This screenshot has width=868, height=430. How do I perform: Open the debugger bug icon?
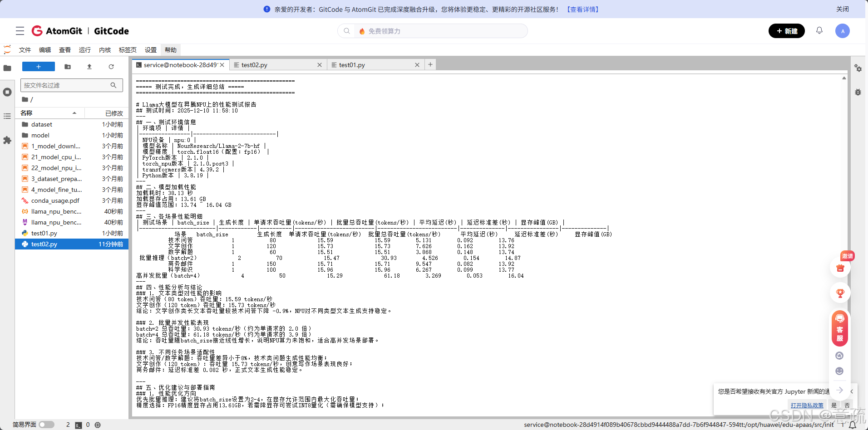[858, 92]
